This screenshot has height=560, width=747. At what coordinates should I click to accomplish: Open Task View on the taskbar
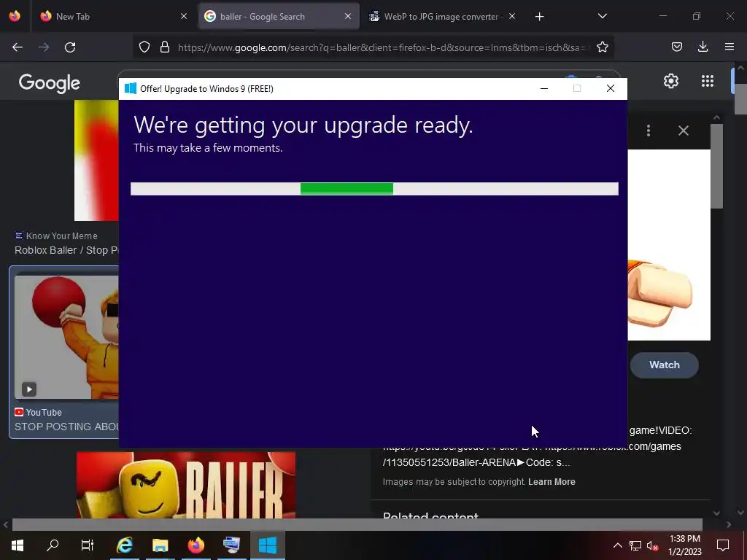click(88, 545)
